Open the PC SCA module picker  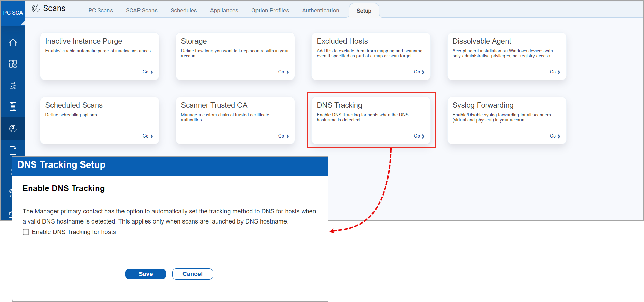coord(13,13)
